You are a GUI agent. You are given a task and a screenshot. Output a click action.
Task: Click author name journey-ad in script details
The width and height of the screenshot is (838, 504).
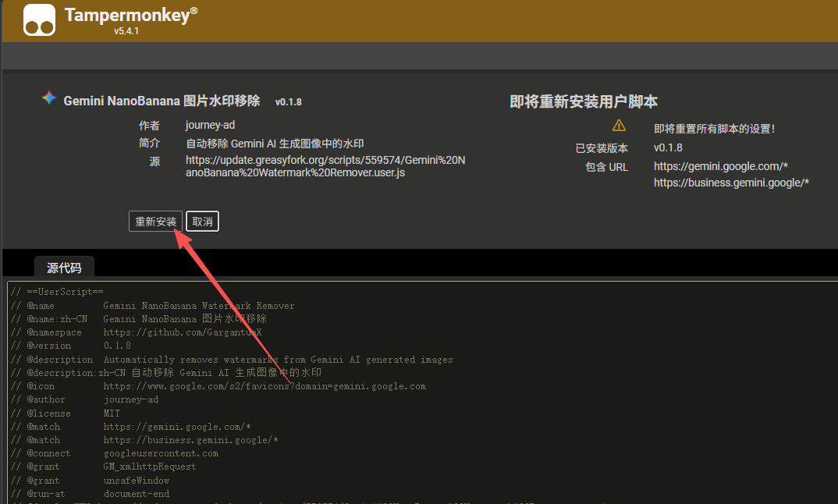210,125
